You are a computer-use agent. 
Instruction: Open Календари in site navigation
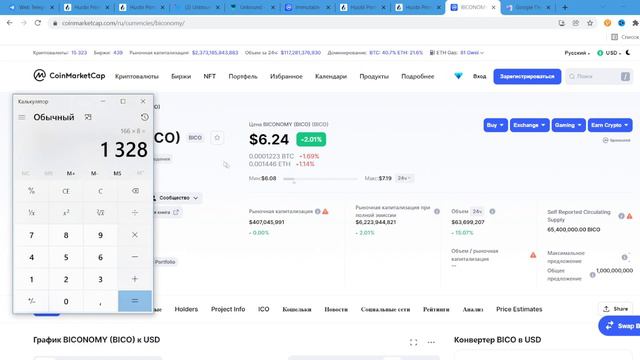coord(331,76)
